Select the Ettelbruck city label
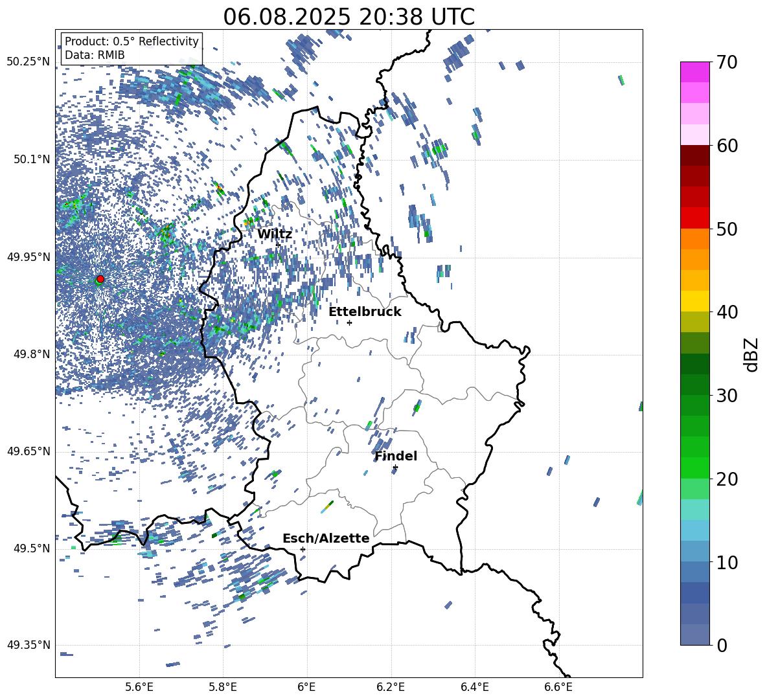The width and height of the screenshot is (767, 700). tap(365, 312)
